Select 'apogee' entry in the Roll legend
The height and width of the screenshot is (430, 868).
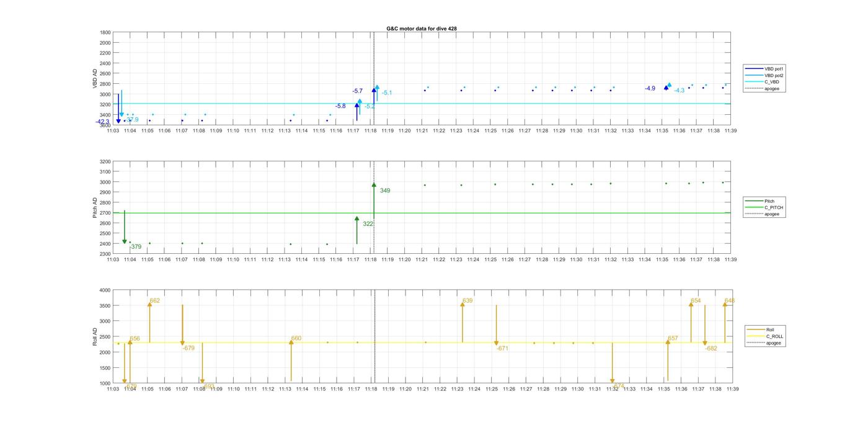[x=764, y=343]
